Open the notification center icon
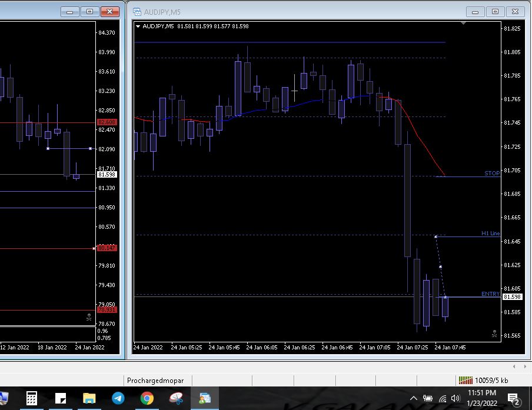This screenshot has width=532, height=410. click(x=513, y=398)
